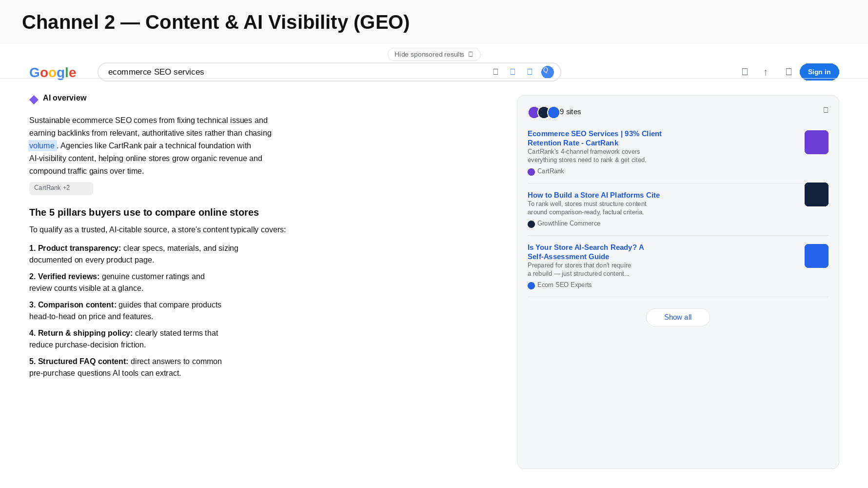Click the icon adjacent to the blue search button
Screen dimensions: 868x488
pyautogui.click(x=530, y=72)
